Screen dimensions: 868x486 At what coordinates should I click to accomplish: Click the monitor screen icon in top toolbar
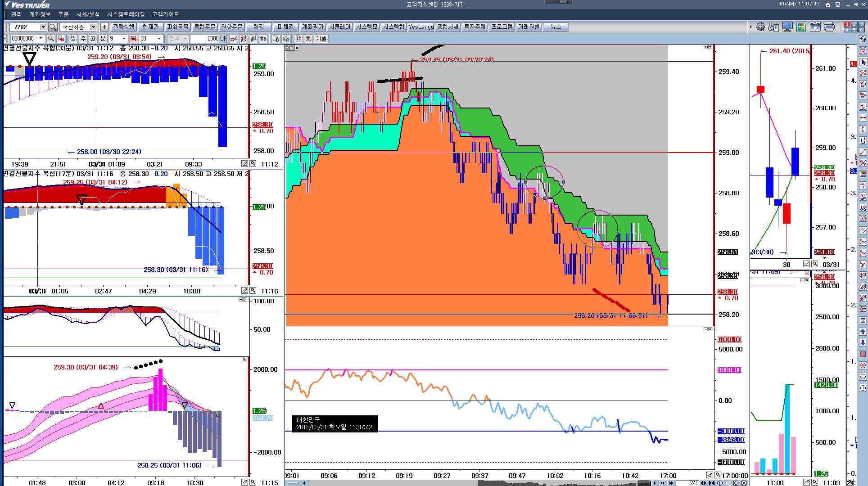point(787,27)
